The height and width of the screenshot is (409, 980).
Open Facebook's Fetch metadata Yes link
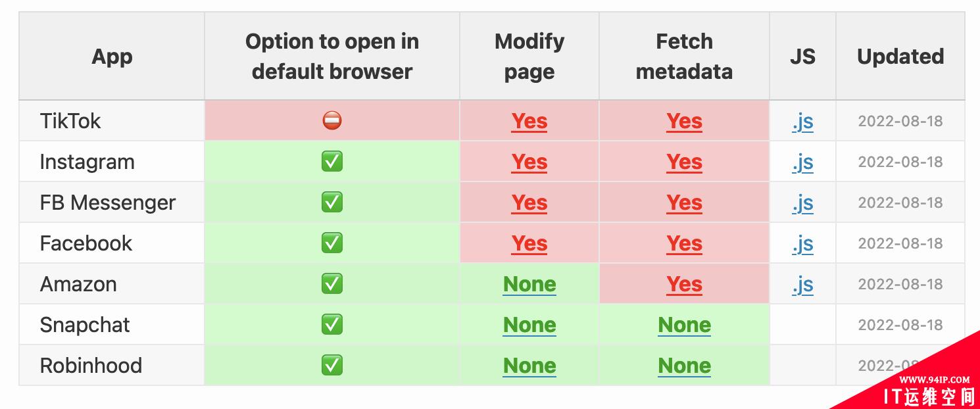(684, 244)
